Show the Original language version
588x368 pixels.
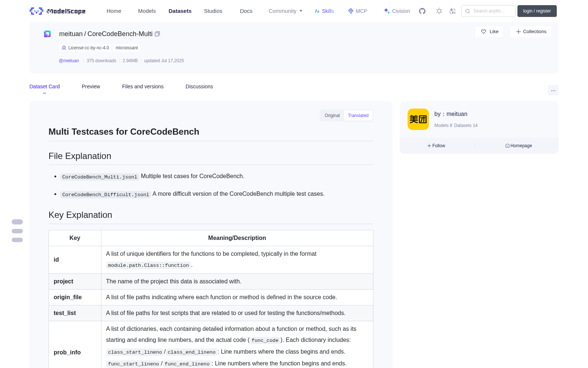[332, 116]
